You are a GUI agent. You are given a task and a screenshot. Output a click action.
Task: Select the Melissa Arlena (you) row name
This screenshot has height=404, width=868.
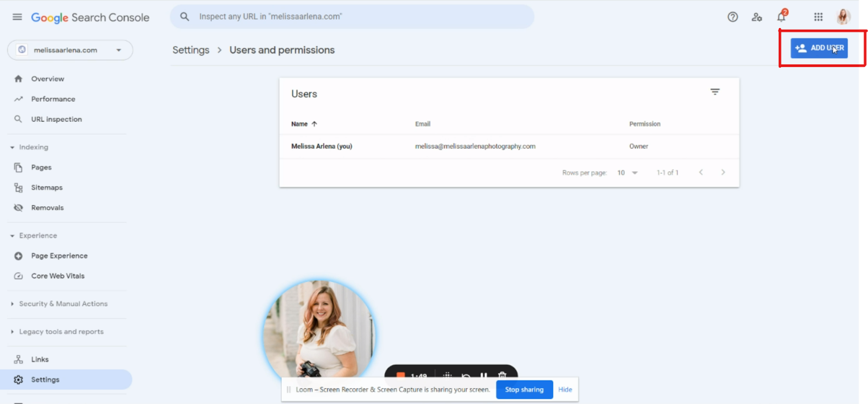pos(322,146)
